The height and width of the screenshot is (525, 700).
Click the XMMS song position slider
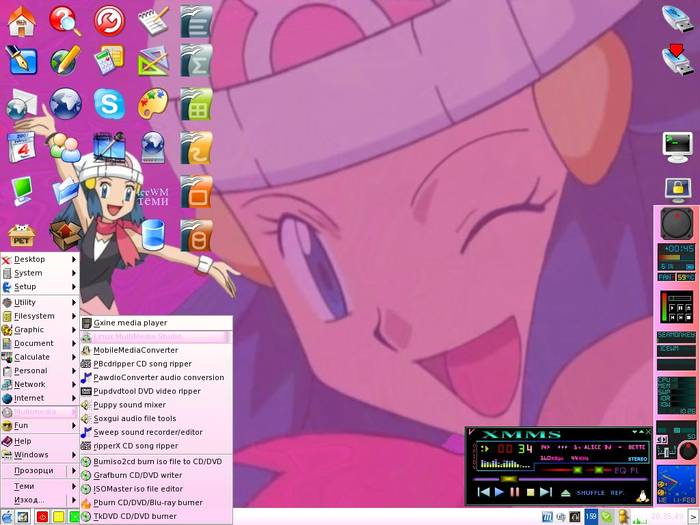pyautogui.click(x=561, y=479)
